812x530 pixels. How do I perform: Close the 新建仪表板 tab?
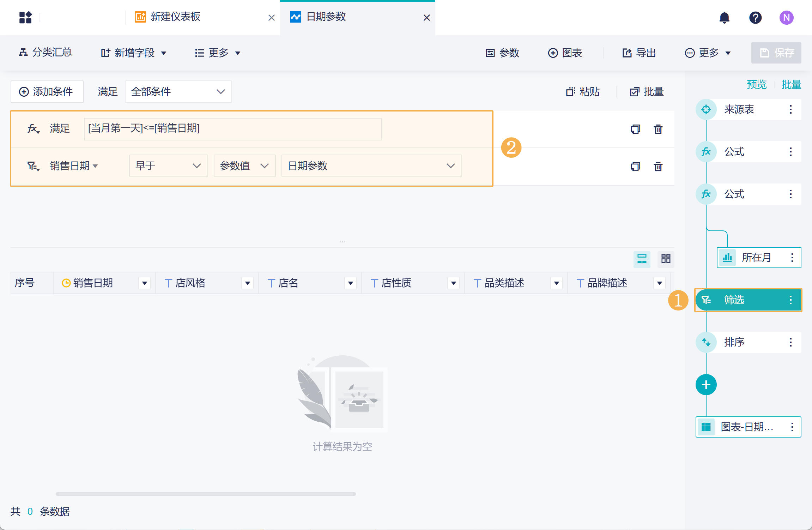point(271,18)
